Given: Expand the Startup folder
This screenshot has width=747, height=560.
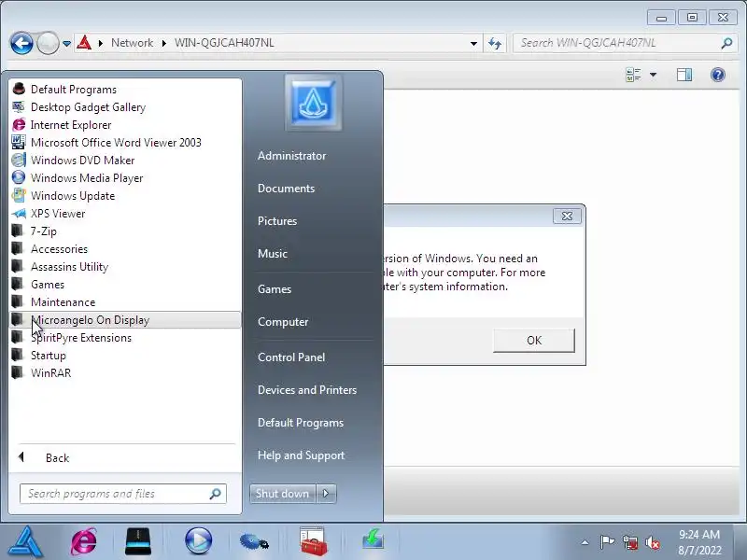Looking at the screenshot, I should click(125, 356).
